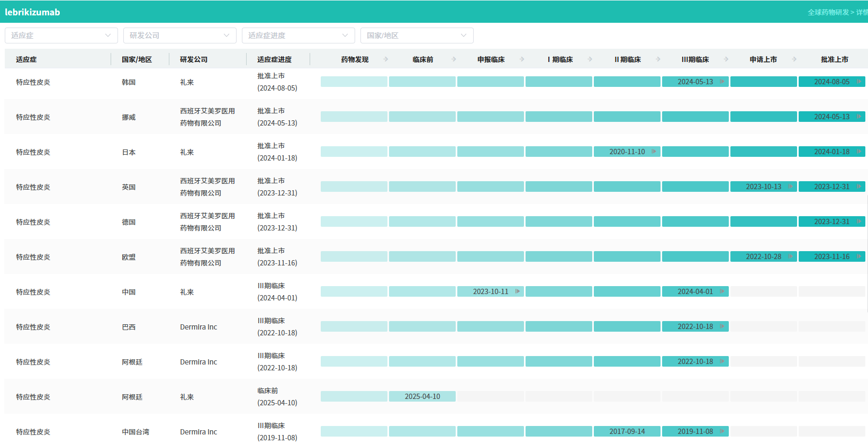Viewport: 868px width, 444px height.
Task: Click the play icon next to 2022-10-28
Action: click(790, 256)
